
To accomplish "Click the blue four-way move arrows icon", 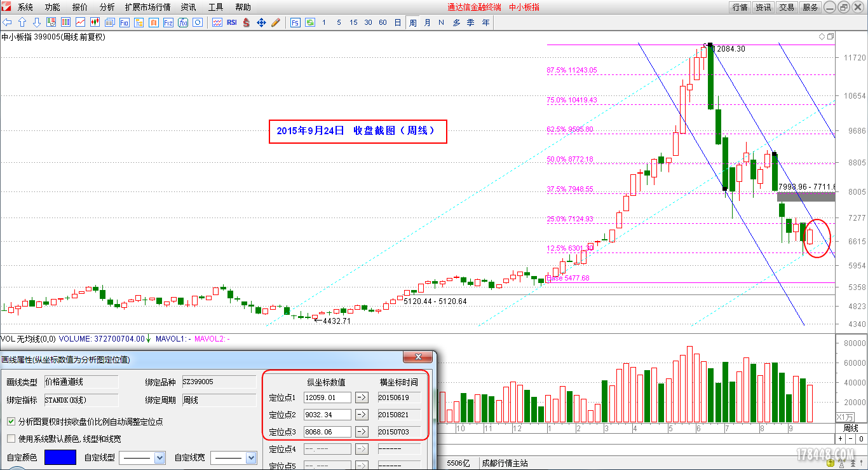I will point(261,22).
